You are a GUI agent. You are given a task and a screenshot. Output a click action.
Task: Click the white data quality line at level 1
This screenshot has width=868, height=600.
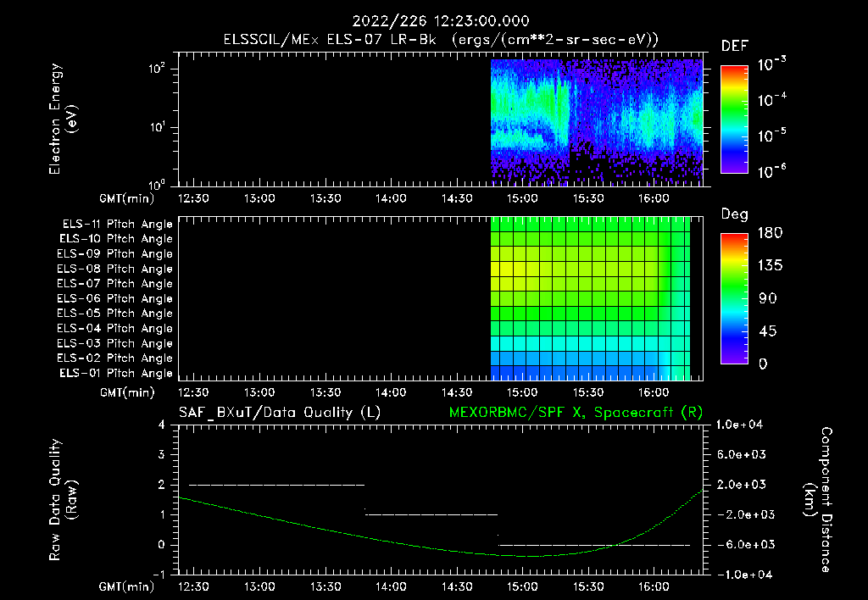pyautogui.click(x=431, y=514)
